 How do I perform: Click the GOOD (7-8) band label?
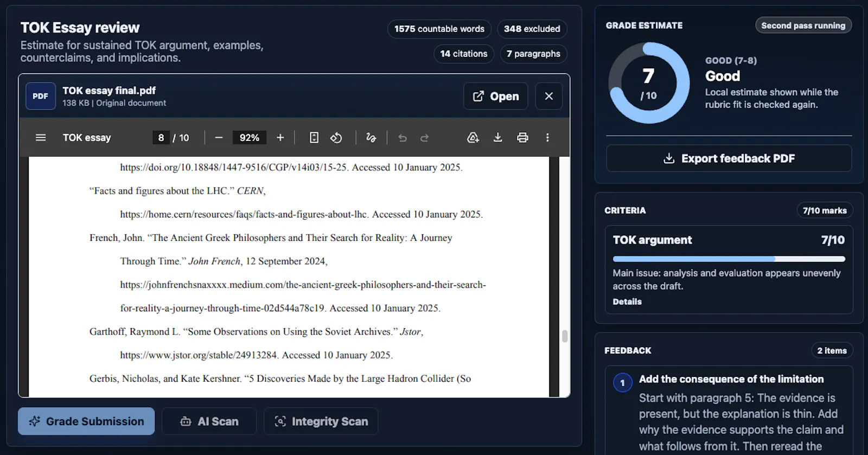coord(731,61)
